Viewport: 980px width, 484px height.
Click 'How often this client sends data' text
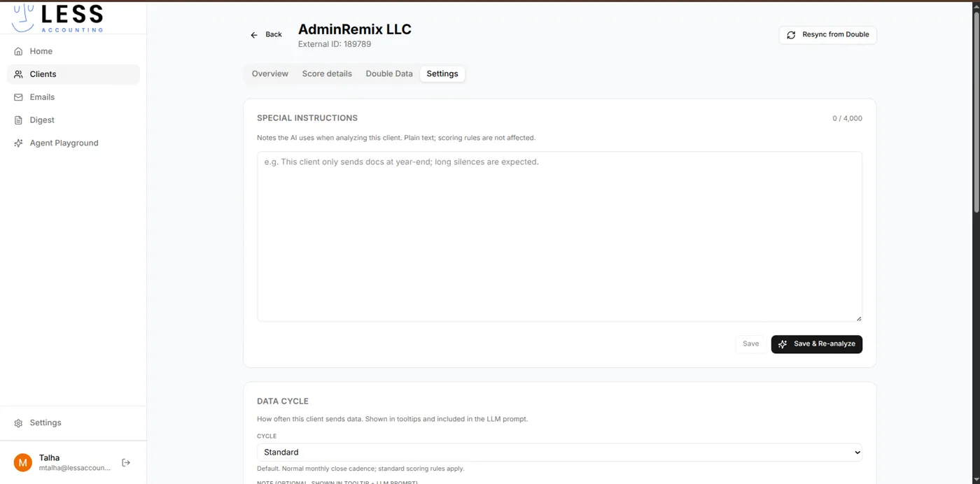point(392,420)
